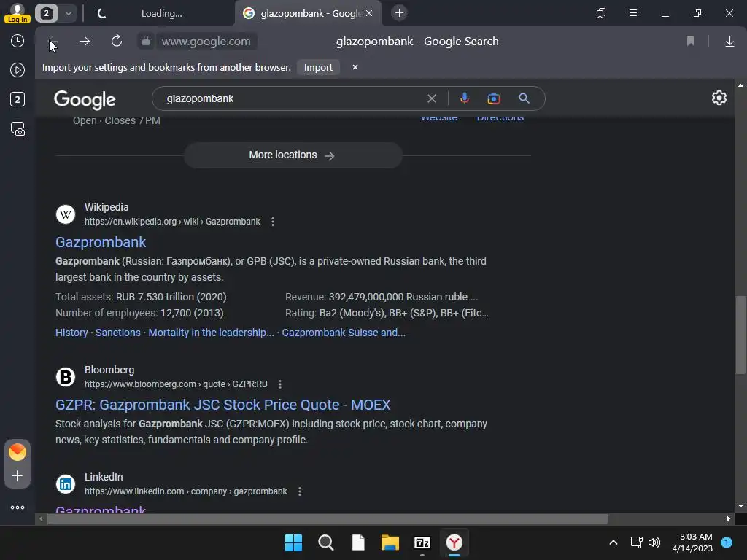The height and width of the screenshot is (560, 747).
Task: Open sidebar more options three dots
Action: (18, 507)
